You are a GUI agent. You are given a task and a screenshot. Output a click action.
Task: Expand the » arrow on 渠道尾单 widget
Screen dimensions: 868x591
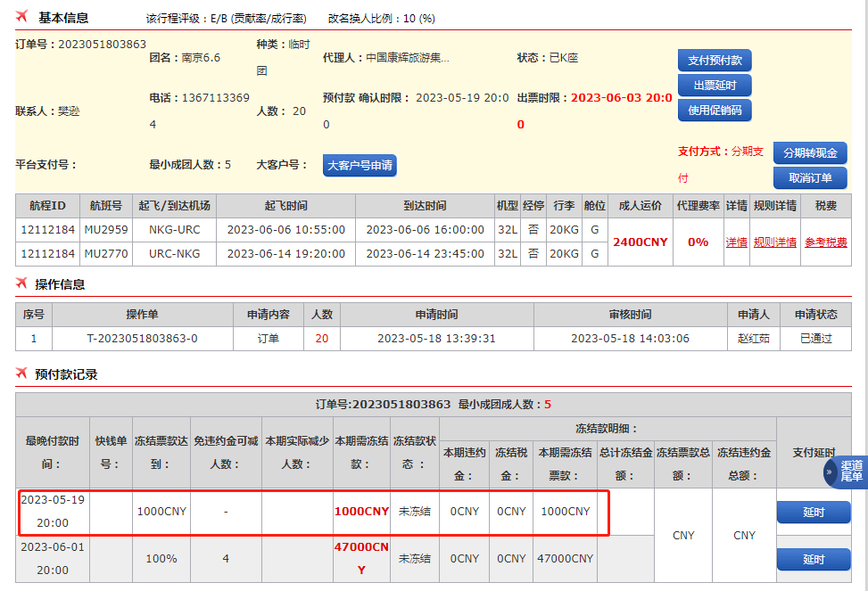(x=830, y=472)
